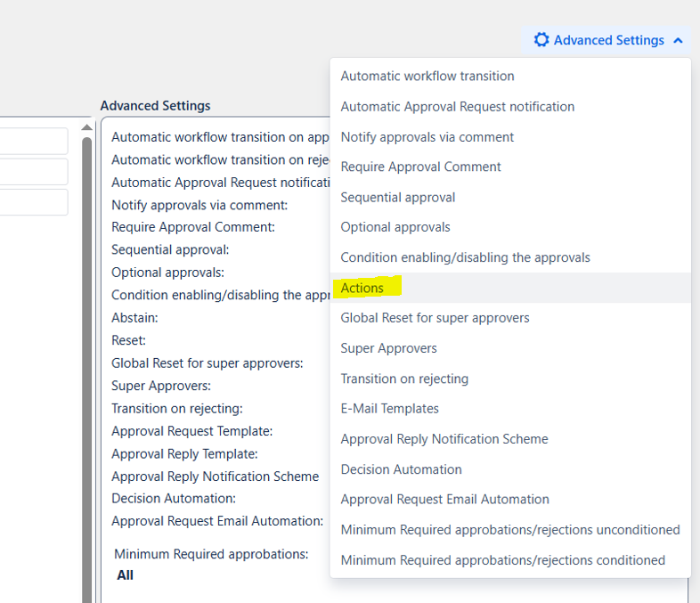Open Approval Reply Notification Scheme option
700x603 pixels.
tap(444, 439)
